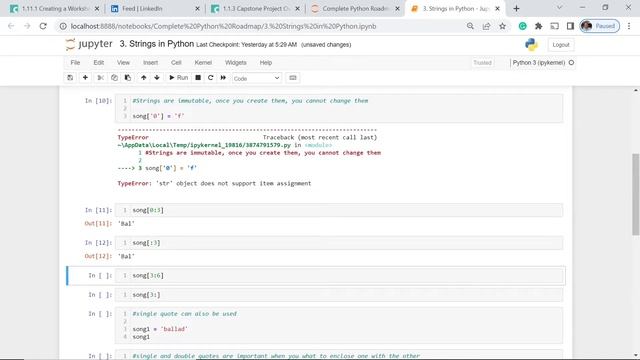Interrupt the kernel with stop icon
The image size is (640, 360).
198,78
